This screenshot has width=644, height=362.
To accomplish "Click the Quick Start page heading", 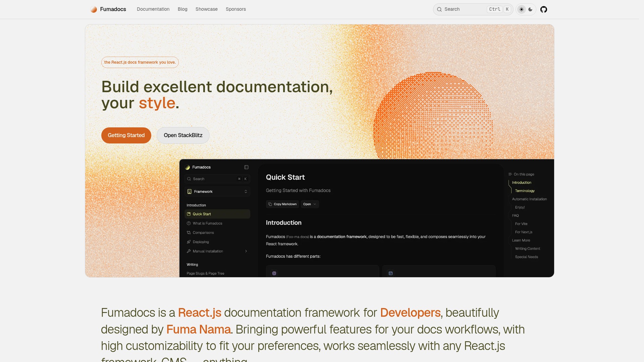I will pyautogui.click(x=285, y=177).
